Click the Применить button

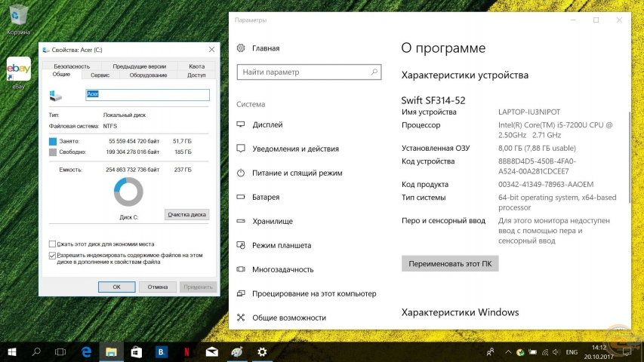198,287
